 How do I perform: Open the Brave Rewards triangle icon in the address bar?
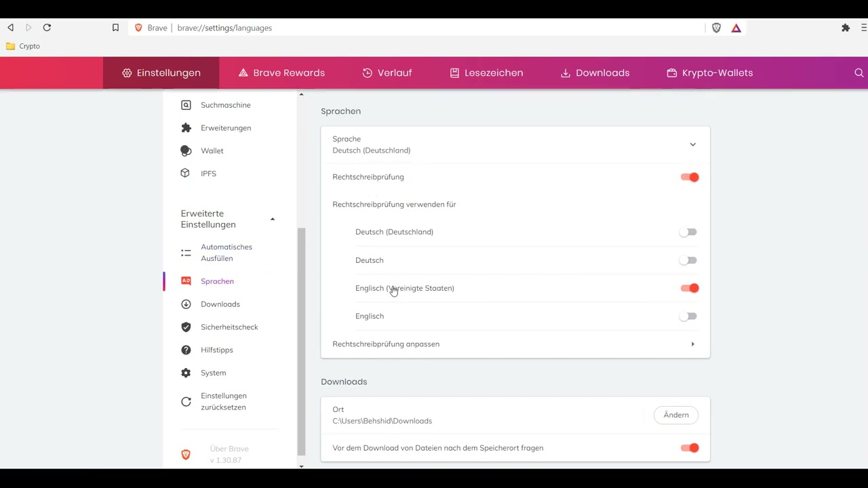pyautogui.click(x=736, y=28)
